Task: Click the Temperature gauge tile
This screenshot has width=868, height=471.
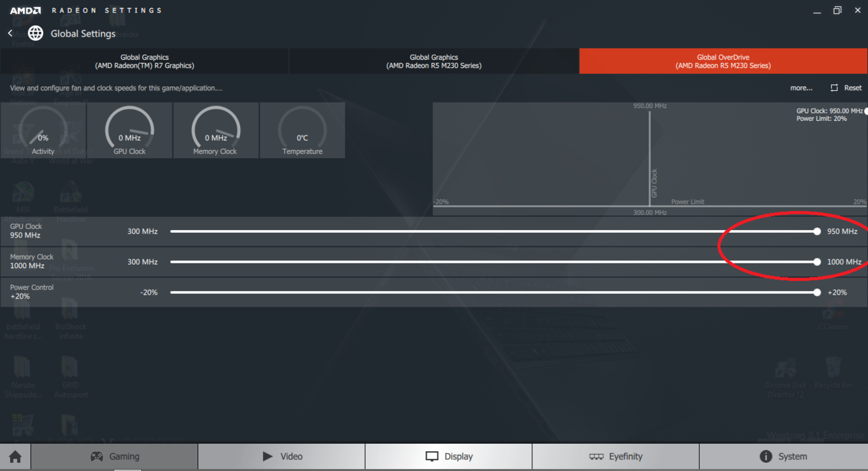Action: [302, 130]
